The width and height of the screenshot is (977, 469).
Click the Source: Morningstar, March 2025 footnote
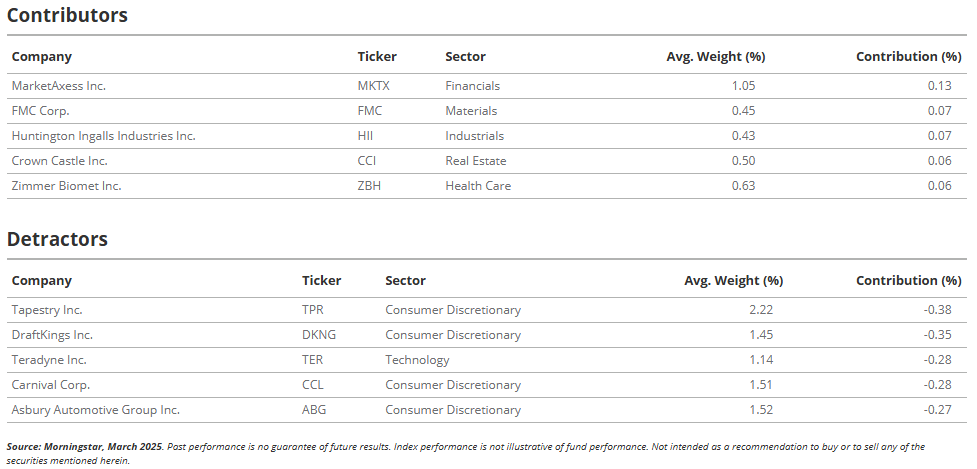click(85, 447)
